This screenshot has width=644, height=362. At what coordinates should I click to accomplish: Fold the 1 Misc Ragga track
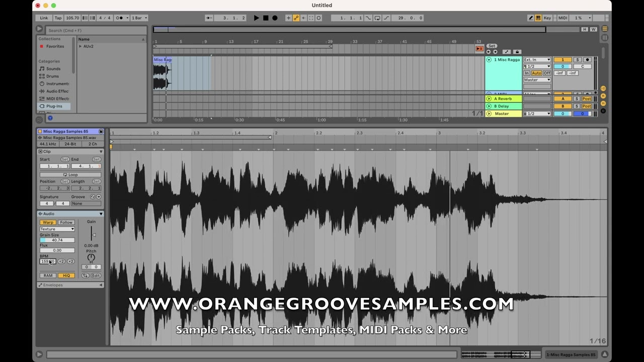(489, 60)
